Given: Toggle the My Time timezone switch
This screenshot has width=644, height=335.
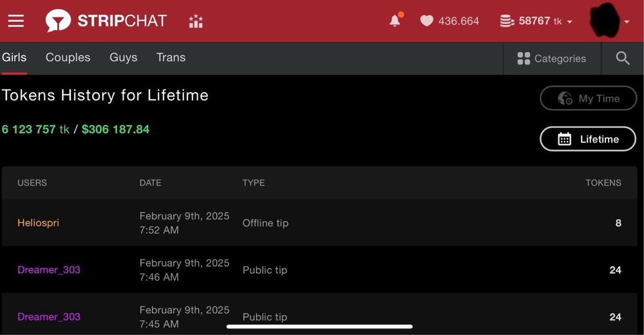Looking at the screenshot, I should 588,99.
